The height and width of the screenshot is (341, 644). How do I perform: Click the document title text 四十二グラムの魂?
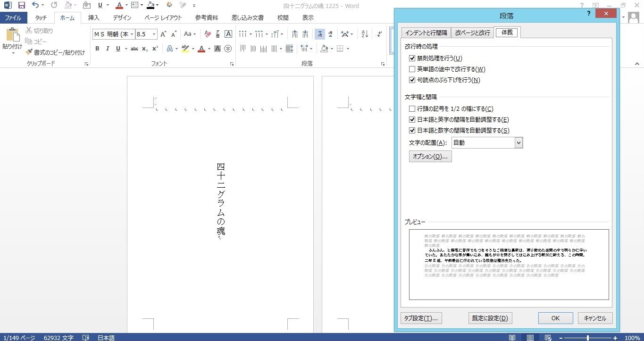coord(220,199)
